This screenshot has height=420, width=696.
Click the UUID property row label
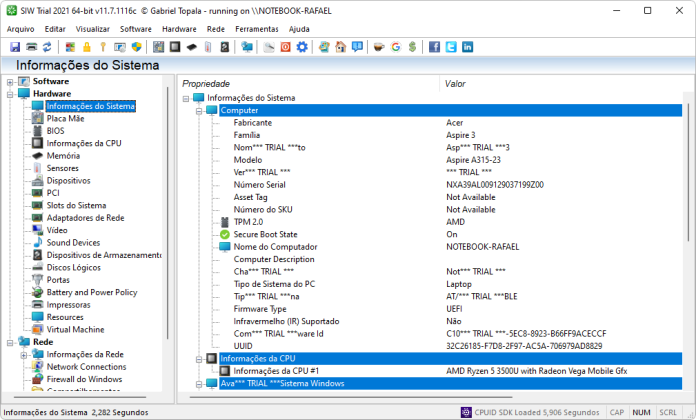[x=243, y=346]
